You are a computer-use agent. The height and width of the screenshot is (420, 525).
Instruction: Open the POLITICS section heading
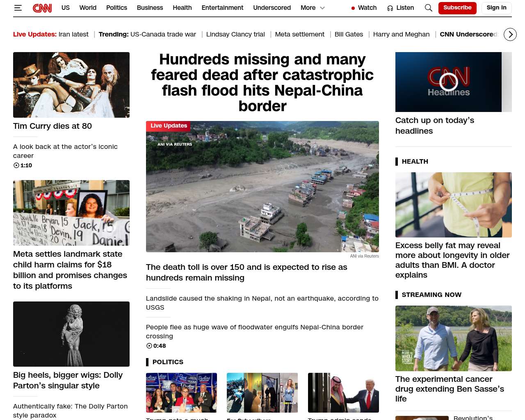pyautogui.click(x=168, y=362)
